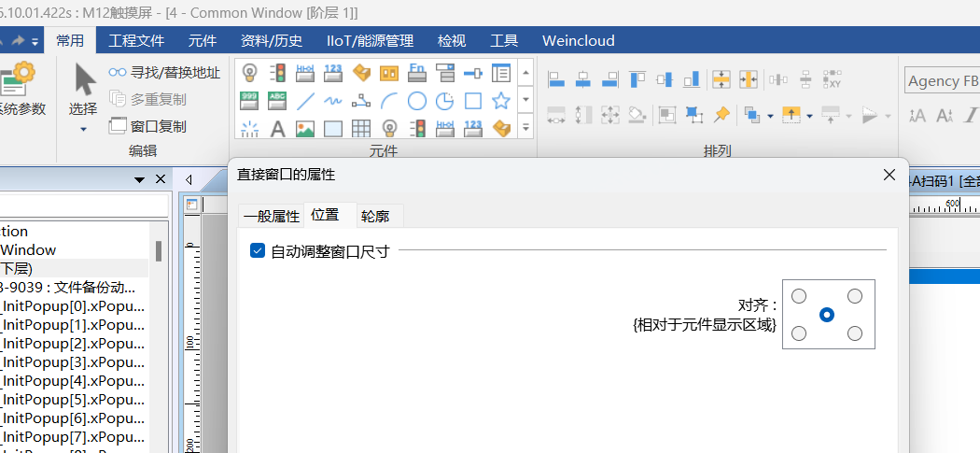This screenshot has height=453, width=980.
Task: Toggle the auto-adjust window size checkbox (自动调整窗口尺寸)
Action: (258, 250)
